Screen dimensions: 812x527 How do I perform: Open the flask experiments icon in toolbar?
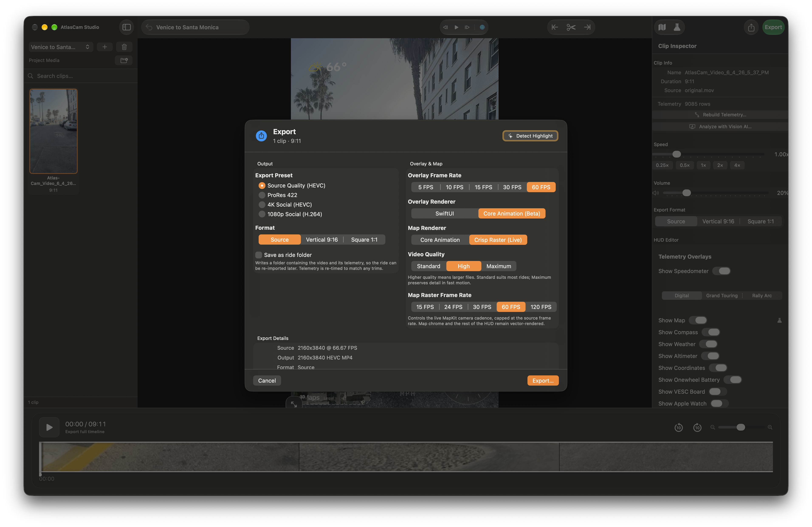click(677, 27)
